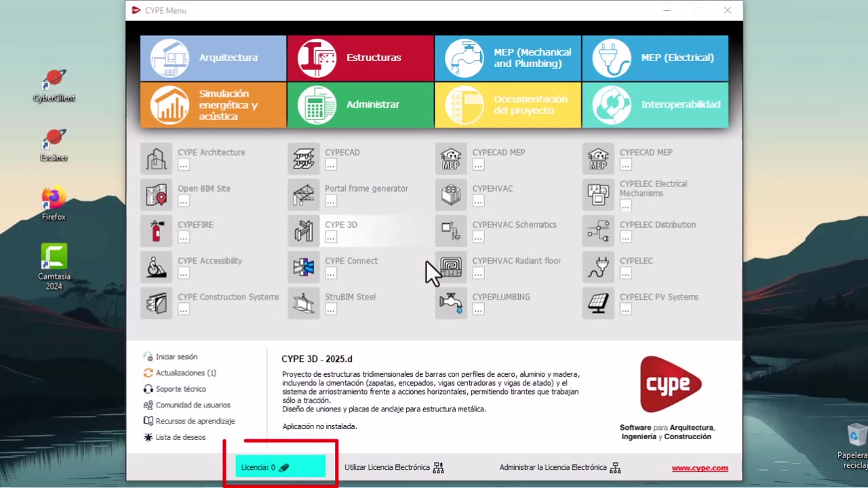Open CYPE Construction Systems icon

point(157,303)
